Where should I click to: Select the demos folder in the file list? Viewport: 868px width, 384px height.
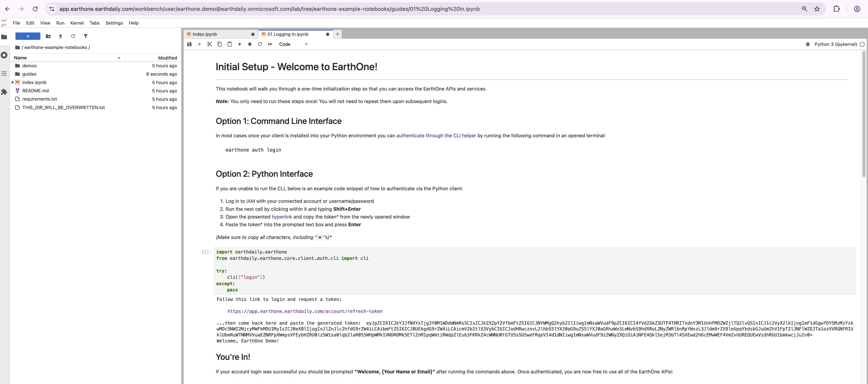(x=96, y=66)
